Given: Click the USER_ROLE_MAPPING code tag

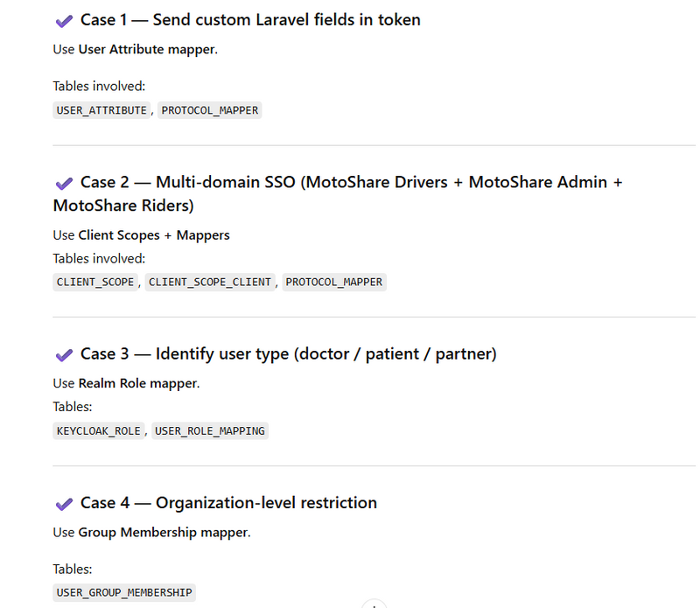Looking at the screenshot, I should pyautogui.click(x=209, y=430).
